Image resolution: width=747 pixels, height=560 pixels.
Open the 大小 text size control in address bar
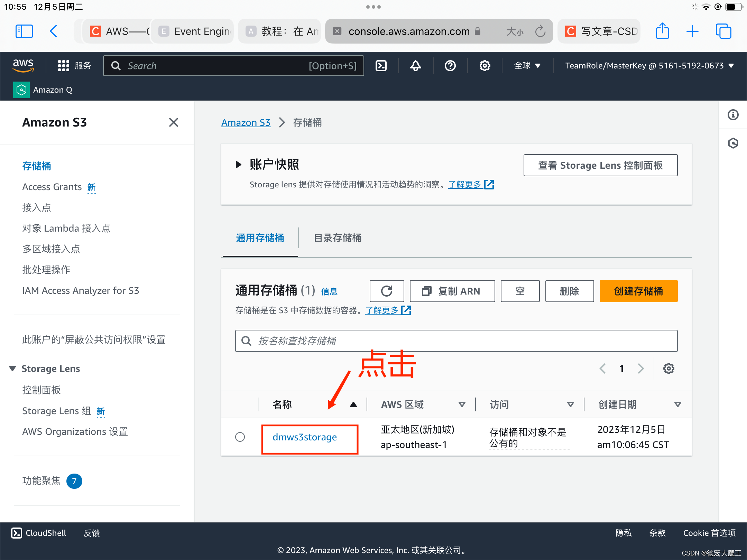point(515,31)
